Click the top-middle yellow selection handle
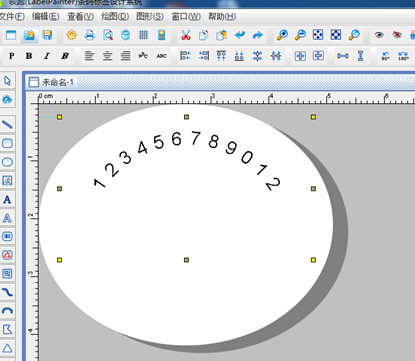415x361 pixels. point(186,117)
